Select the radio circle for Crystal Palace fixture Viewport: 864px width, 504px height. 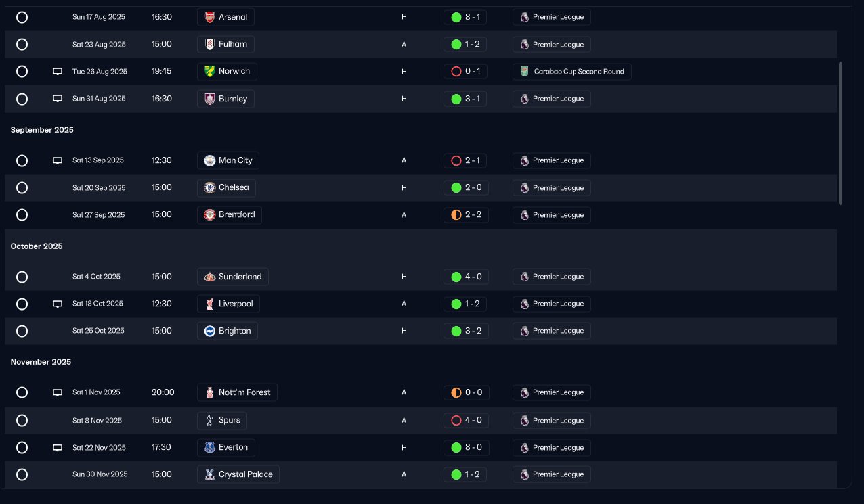22,475
